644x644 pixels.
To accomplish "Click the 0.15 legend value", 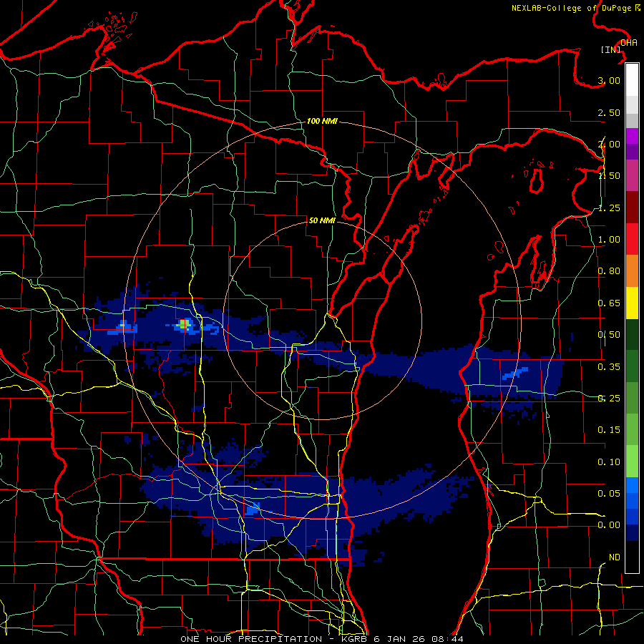I will 609,430.
